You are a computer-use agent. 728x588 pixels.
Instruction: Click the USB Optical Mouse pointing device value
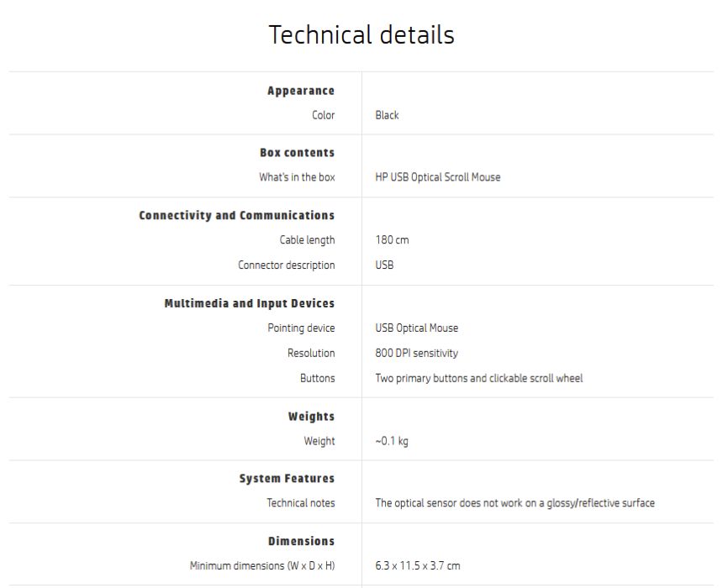pyautogui.click(x=416, y=328)
